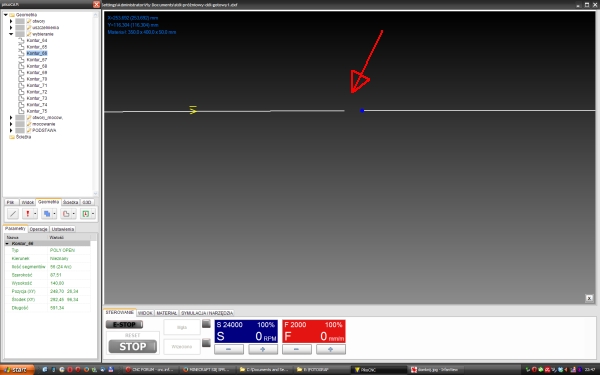600x375 pixels.
Task: Click the green framed tool icon
Action: 85,214
